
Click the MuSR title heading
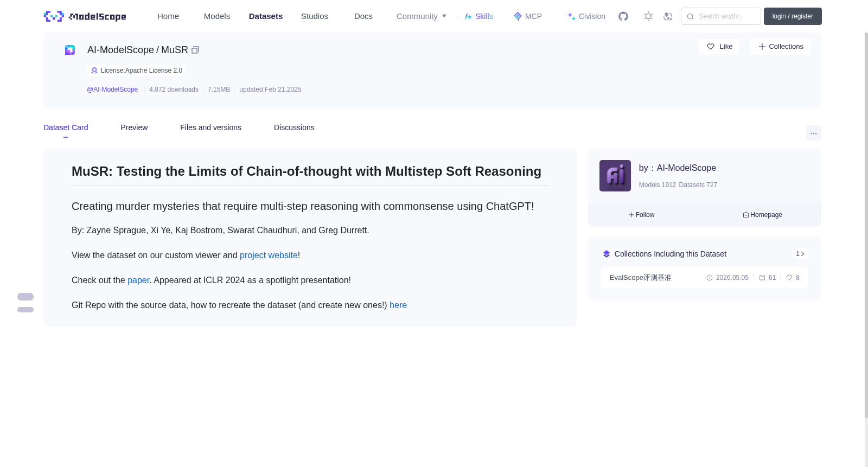pyautogui.click(x=307, y=171)
